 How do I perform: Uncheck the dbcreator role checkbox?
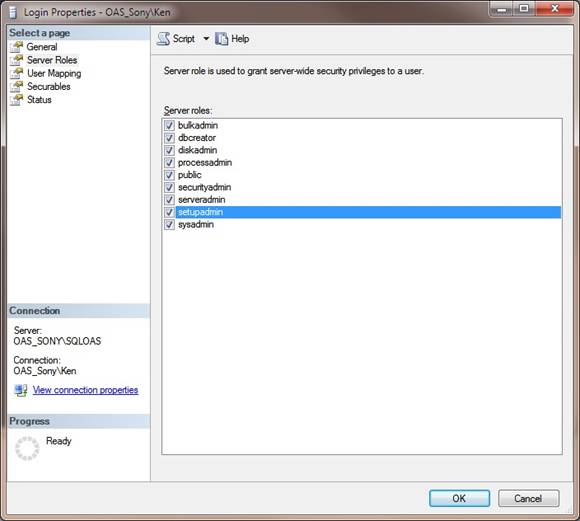coord(169,138)
